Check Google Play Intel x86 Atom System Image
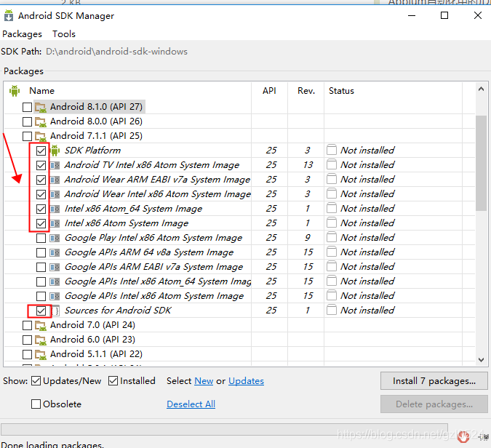 41,239
